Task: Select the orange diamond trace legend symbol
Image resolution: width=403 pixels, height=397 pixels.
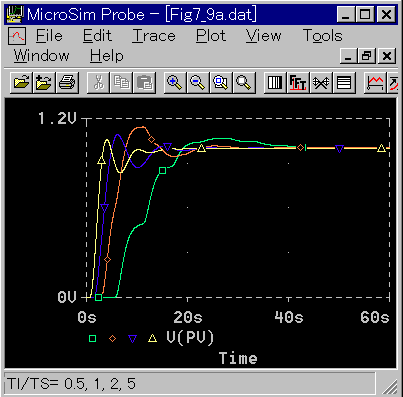Action: click(113, 339)
